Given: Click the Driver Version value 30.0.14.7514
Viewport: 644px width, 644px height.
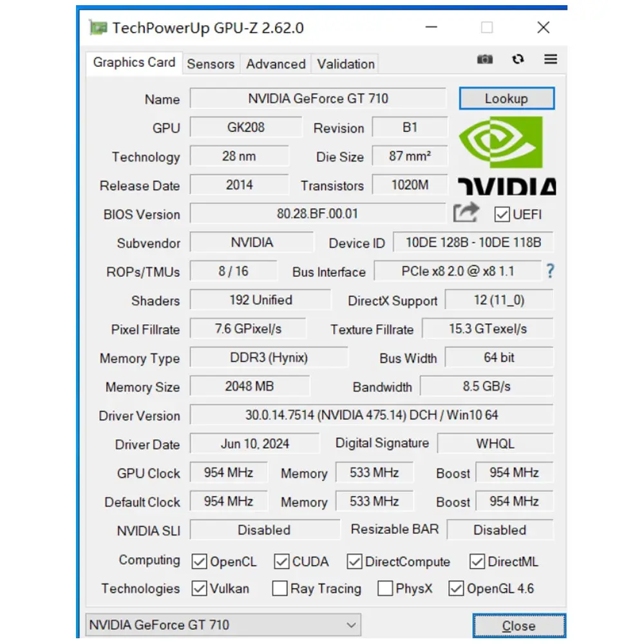Looking at the screenshot, I should 372,415.
